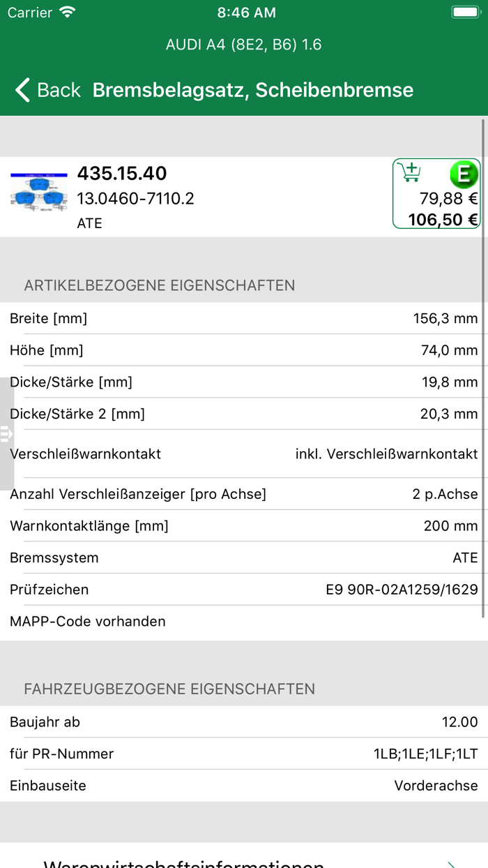
Task: Open the brake pad product thumbnail
Action: [39, 193]
